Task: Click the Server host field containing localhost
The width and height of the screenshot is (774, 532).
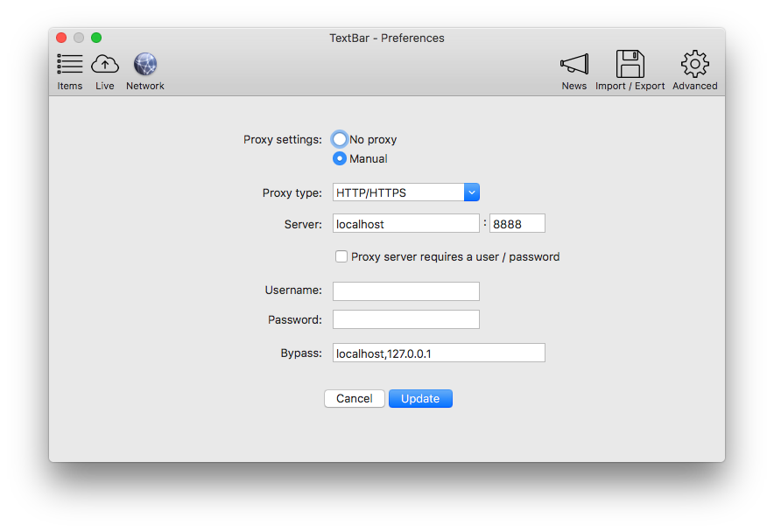Action: [405, 223]
